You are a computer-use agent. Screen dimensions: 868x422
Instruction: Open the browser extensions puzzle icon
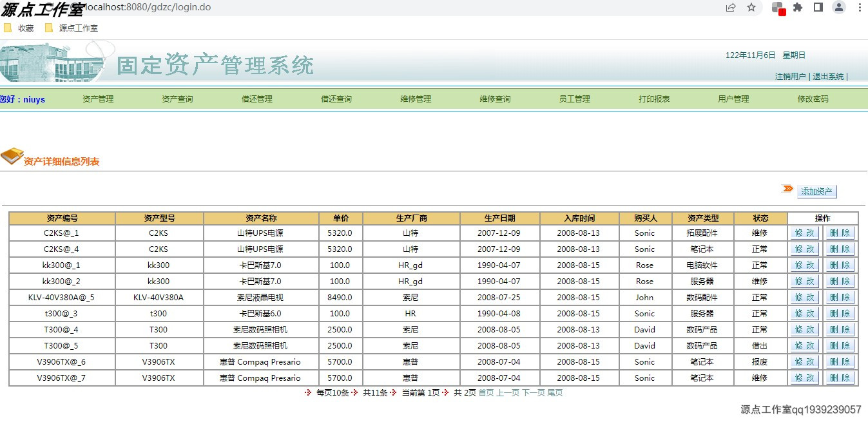click(x=798, y=8)
